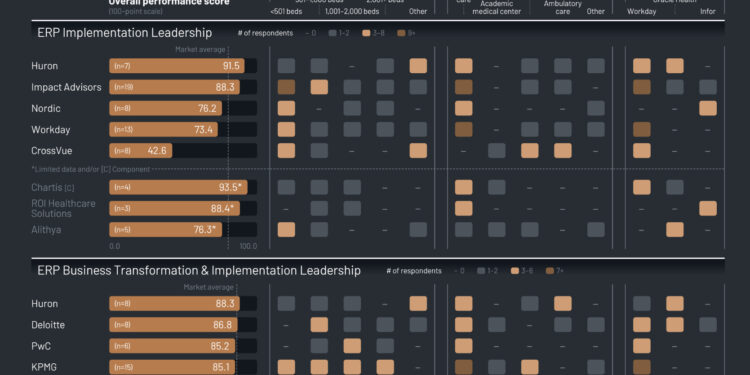Click the 3–6 legend swatch
750x375 pixels.
(x=515, y=271)
